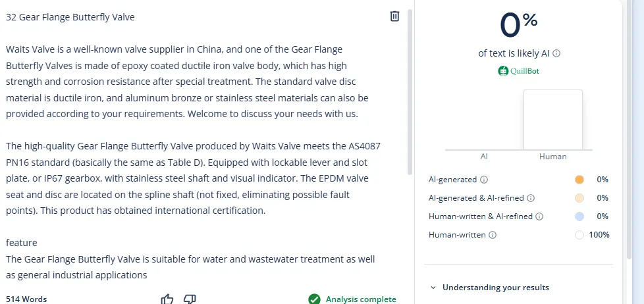Click the 514 Words counter

(x=26, y=299)
